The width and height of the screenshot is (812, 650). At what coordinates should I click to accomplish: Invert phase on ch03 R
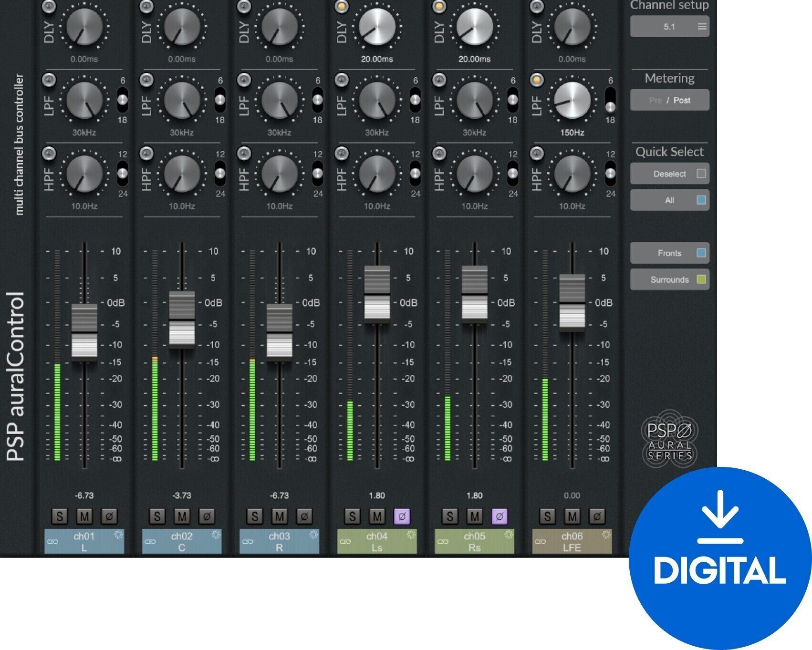pos(304,516)
